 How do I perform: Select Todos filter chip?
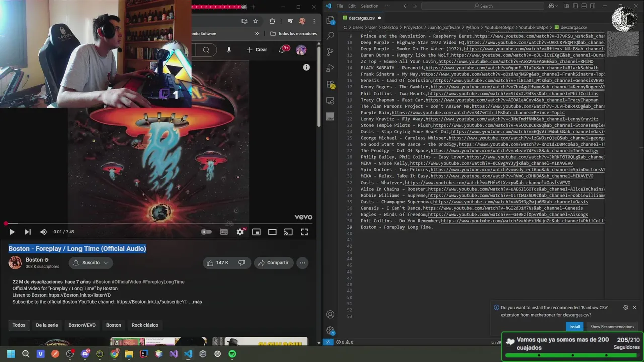point(19,325)
